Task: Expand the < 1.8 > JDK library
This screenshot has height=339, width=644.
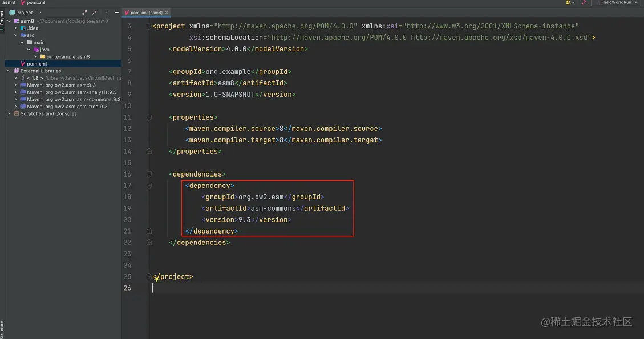Action: (15, 78)
